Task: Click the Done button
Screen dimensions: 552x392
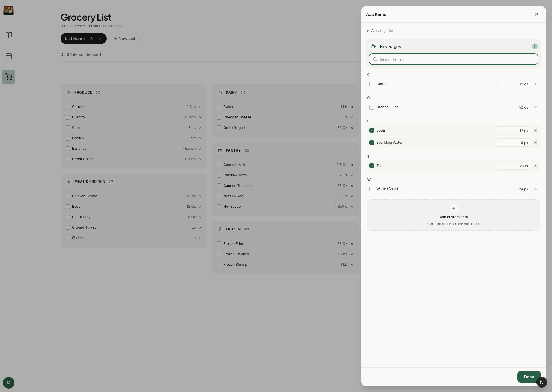Action: [x=529, y=377]
